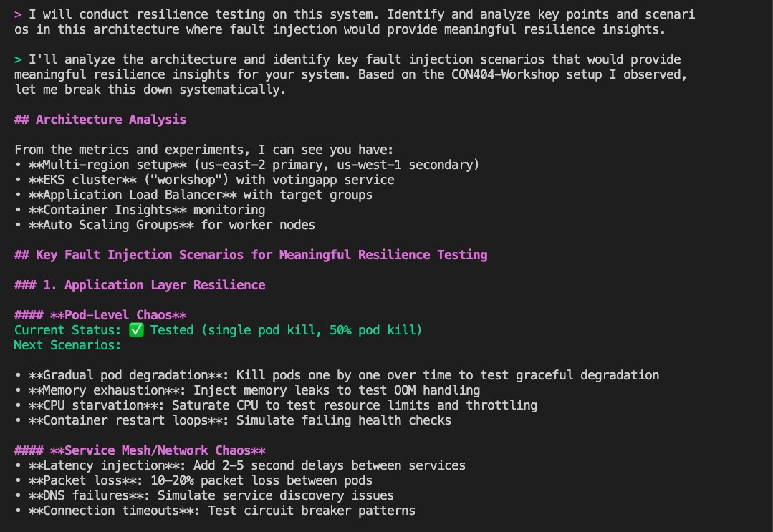The image size is (773, 532).
Task: Click the Container Insights monitoring bullet
Action: 140,210
